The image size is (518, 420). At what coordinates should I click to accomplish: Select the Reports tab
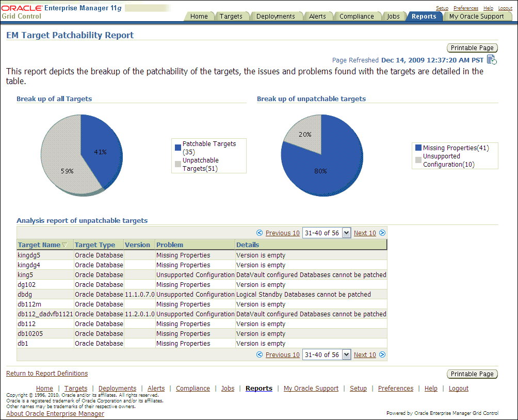pyautogui.click(x=424, y=16)
